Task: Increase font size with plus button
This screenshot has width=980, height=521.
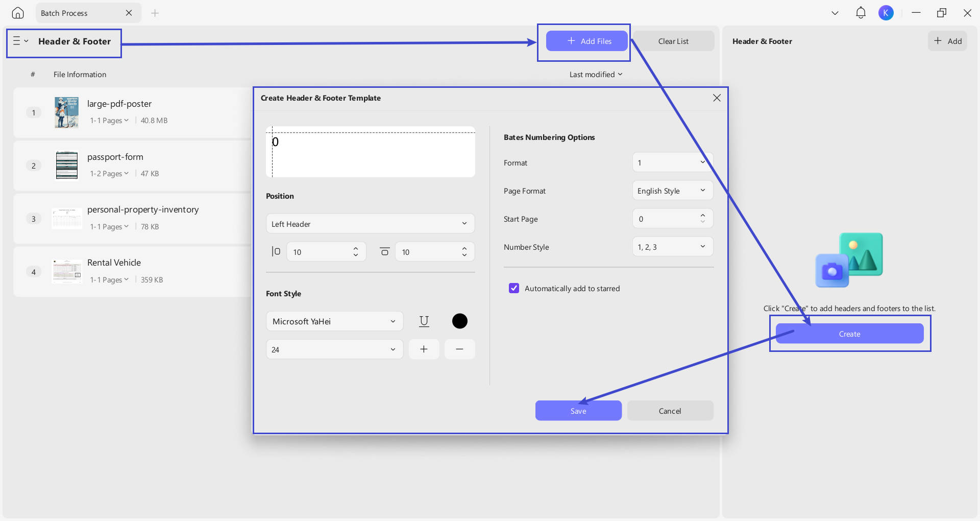Action: [424, 349]
